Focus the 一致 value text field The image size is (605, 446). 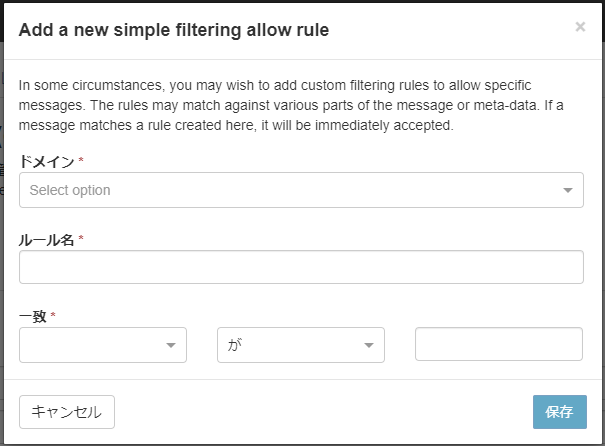pos(499,344)
